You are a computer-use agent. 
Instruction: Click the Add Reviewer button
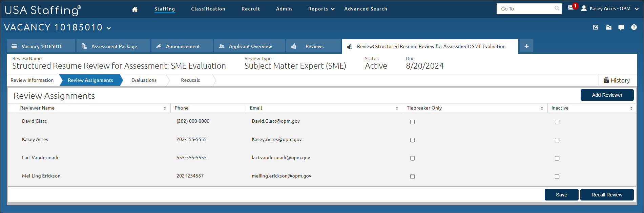pyautogui.click(x=607, y=95)
